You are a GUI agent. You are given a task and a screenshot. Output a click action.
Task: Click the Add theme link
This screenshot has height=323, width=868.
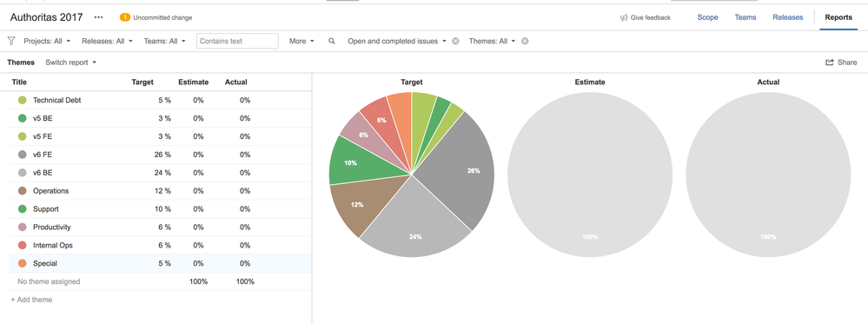(x=31, y=300)
